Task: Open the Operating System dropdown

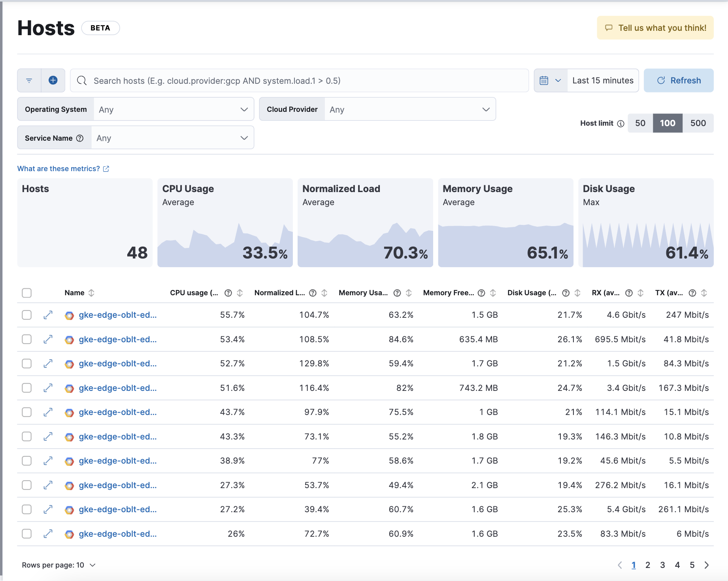Action: pyautogui.click(x=174, y=109)
